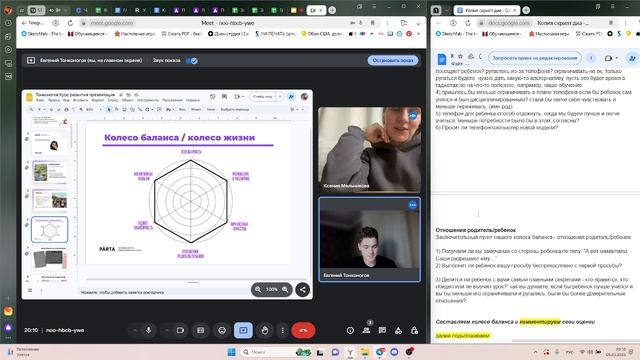Screen dimensions: 640x360
Task: Open options on Евгений Тонконогов video tile
Action: point(413,205)
